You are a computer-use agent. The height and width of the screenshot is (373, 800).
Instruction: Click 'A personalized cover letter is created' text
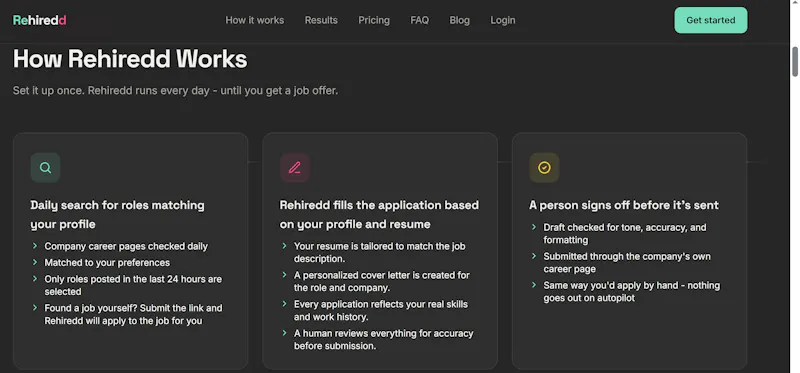click(x=382, y=281)
